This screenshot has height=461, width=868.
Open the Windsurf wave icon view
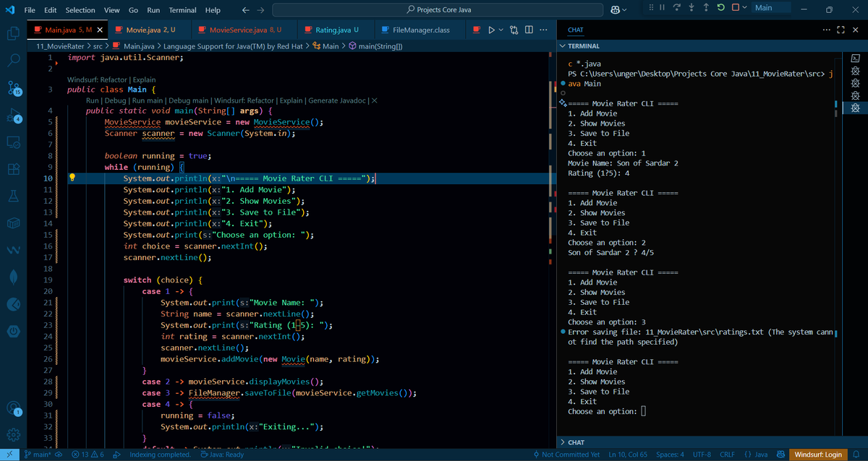coord(14,250)
